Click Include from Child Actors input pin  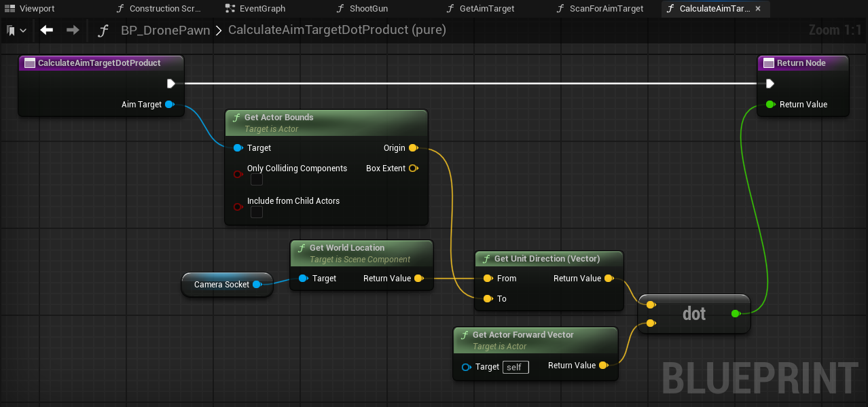[x=238, y=207]
